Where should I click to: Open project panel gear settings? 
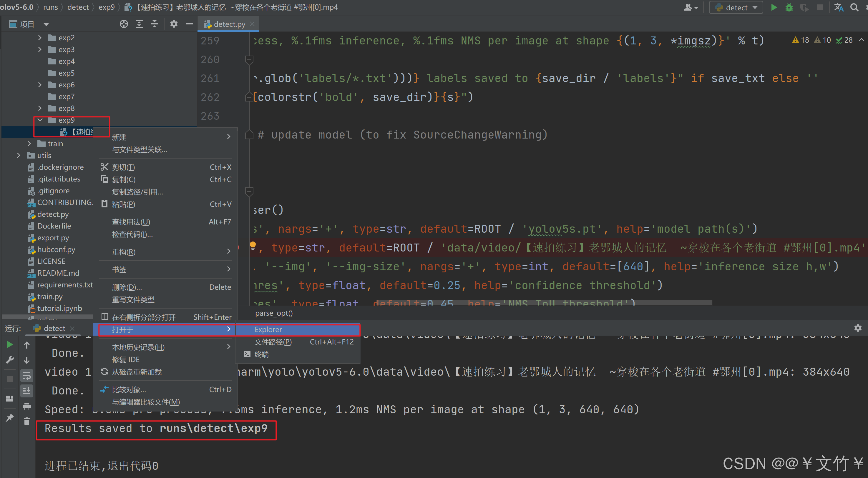click(x=174, y=24)
